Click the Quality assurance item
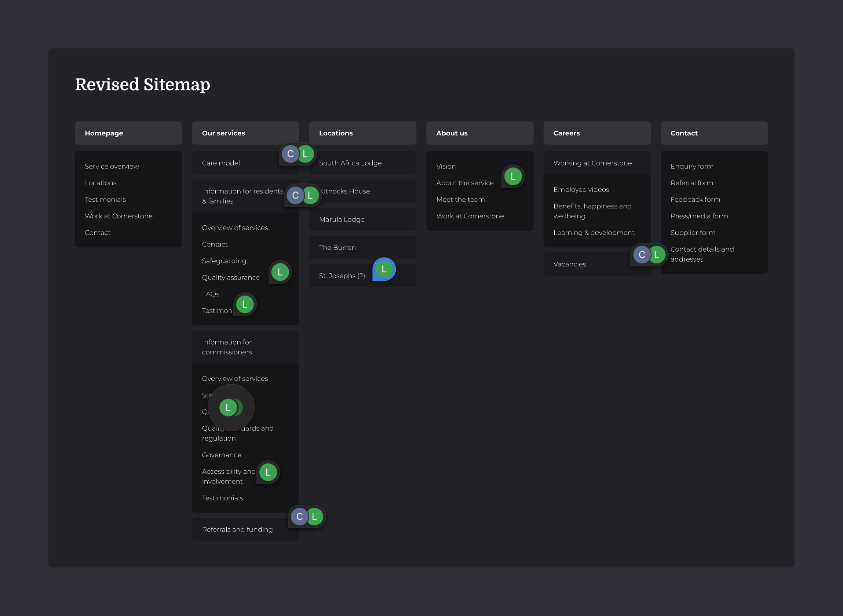 pos(231,277)
